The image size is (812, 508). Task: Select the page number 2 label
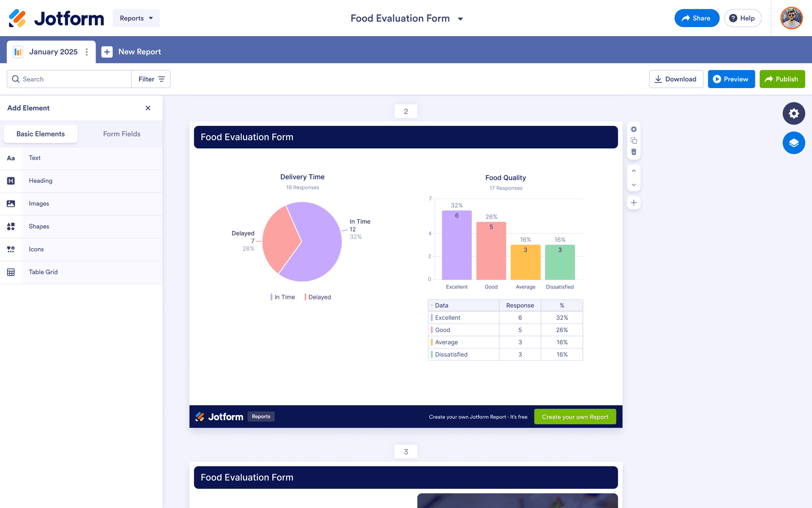pos(406,112)
